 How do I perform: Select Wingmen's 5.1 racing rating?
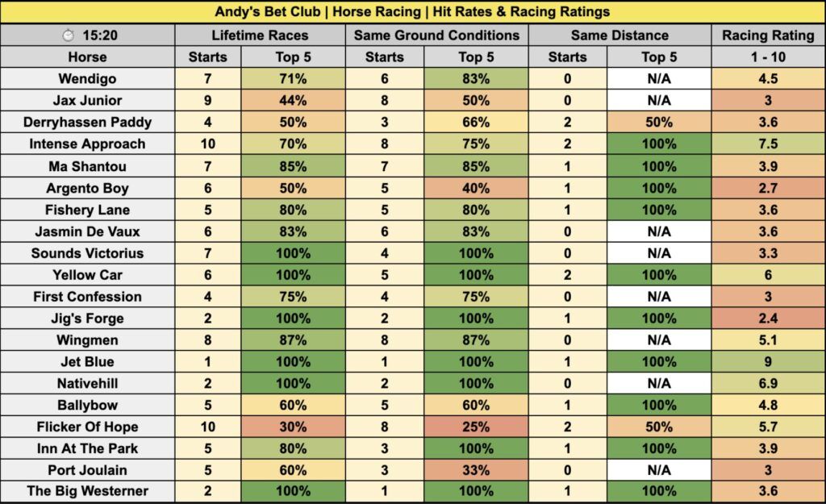click(x=768, y=340)
